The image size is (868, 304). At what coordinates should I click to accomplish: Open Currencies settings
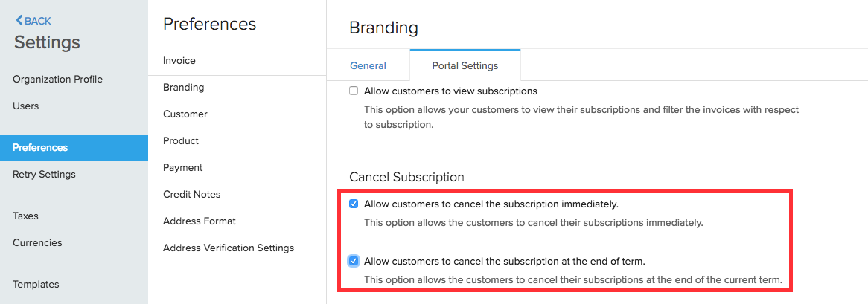click(37, 243)
